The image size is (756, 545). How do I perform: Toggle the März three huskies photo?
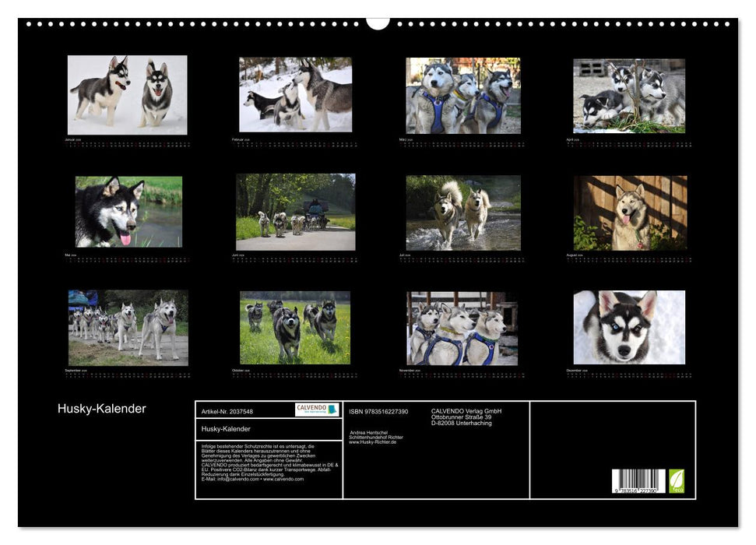[463, 97]
